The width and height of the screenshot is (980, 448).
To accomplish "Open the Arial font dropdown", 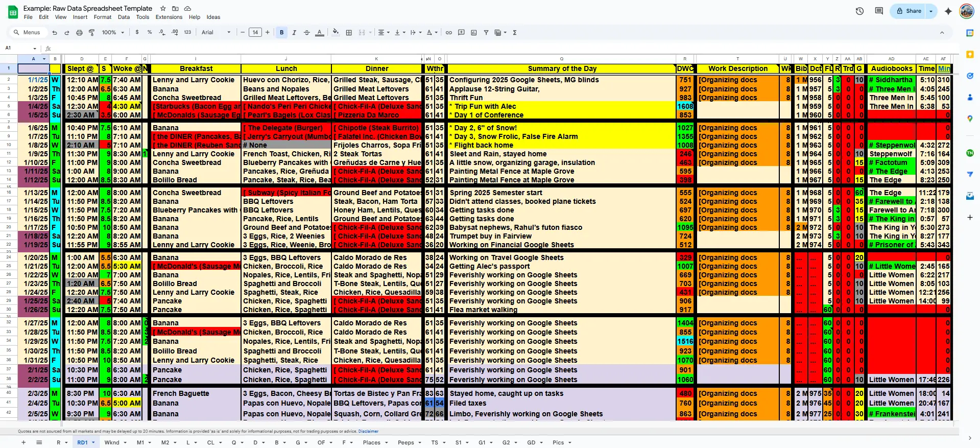I will point(216,33).
